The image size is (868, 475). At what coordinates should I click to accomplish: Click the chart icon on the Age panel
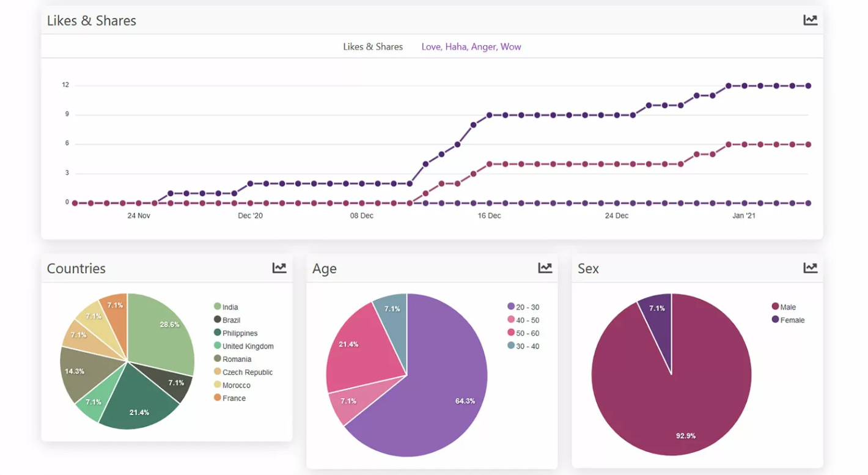tap(545, 268)
